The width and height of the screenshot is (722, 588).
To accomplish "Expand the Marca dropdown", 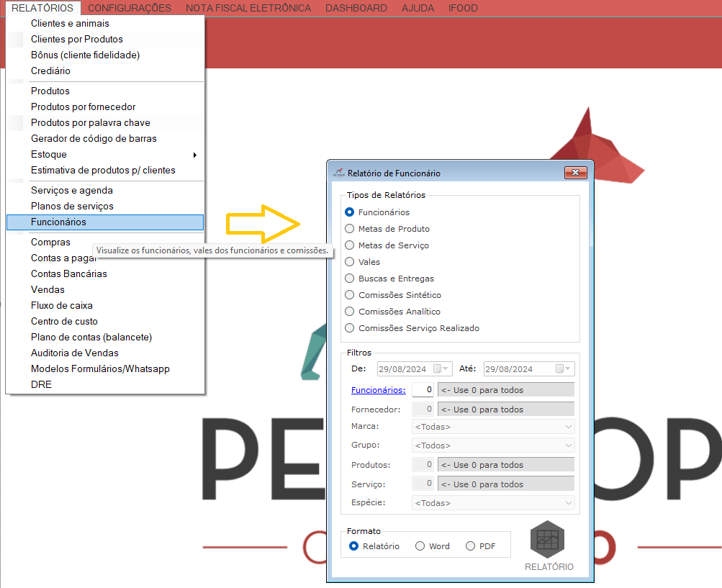I will point(568,427).
